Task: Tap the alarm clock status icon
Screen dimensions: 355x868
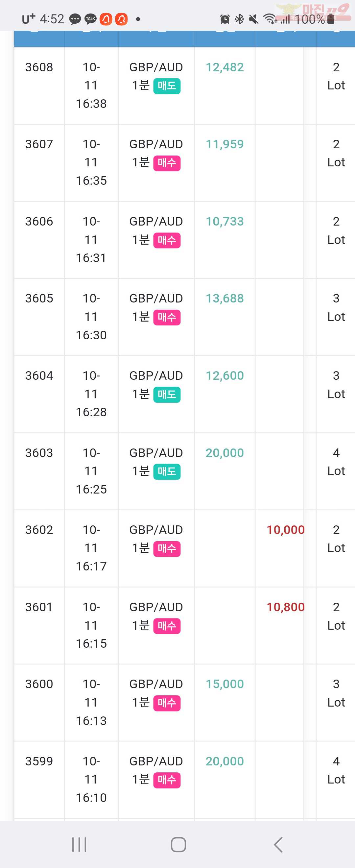Action: (x=225, y=19)
